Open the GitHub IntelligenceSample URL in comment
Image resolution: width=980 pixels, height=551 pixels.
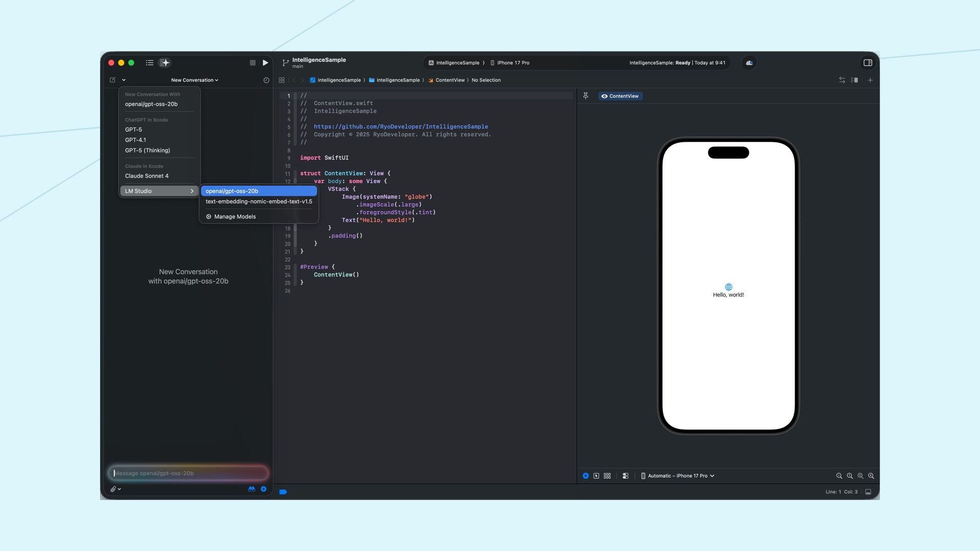[400, 127]
